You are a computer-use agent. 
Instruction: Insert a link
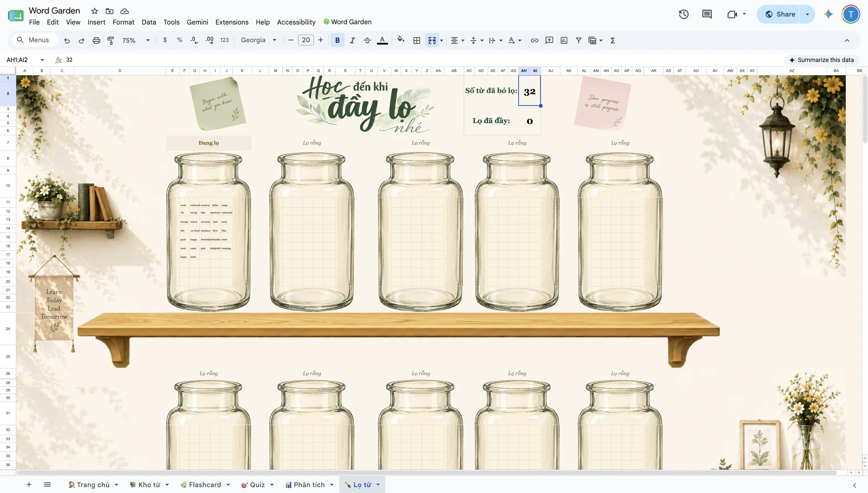tap(535, 40)
